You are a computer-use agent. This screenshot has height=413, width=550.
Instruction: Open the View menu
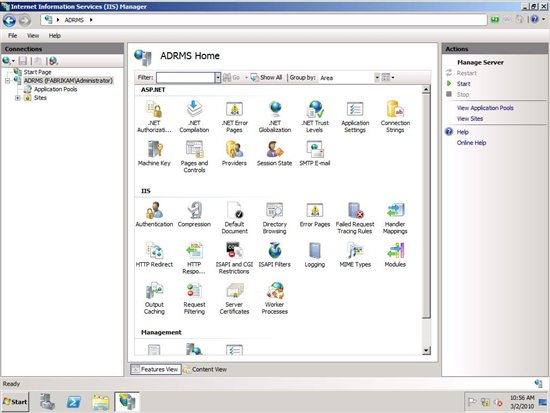point(33,35)
